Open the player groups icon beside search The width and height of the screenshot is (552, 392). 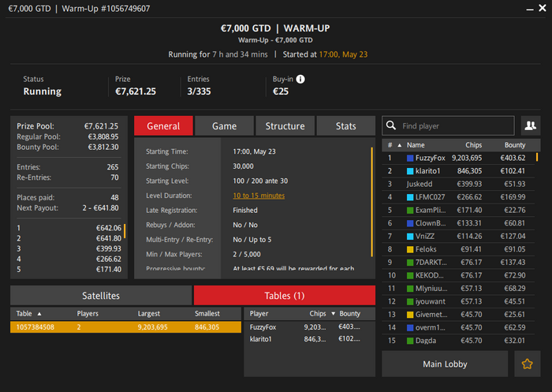click(530, 125)
